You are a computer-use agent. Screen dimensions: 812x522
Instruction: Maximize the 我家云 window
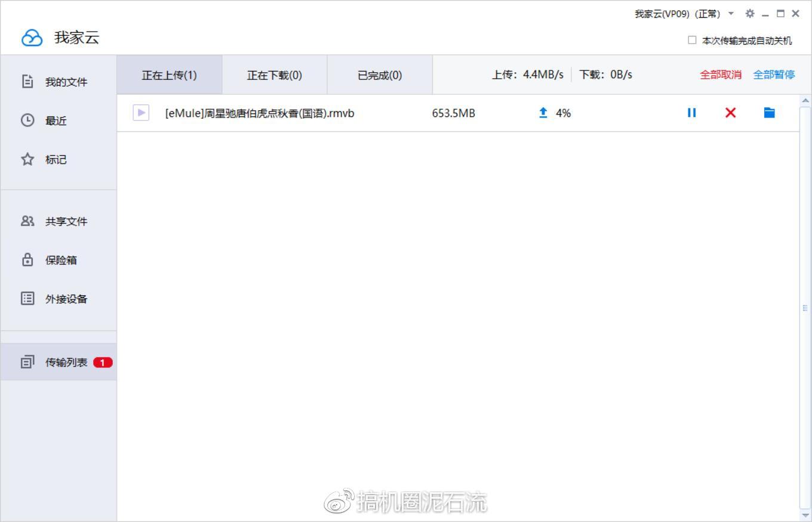tap(780, 13)
